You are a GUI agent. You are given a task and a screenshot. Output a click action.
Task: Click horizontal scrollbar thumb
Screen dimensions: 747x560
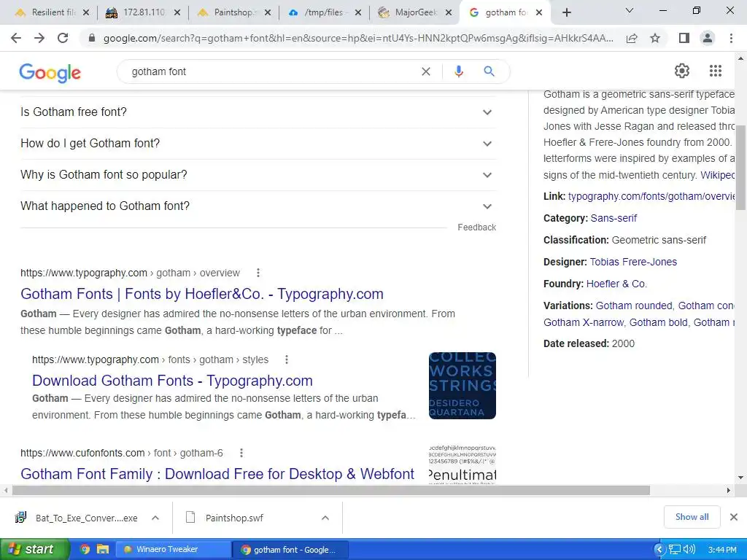pos(331,491)
